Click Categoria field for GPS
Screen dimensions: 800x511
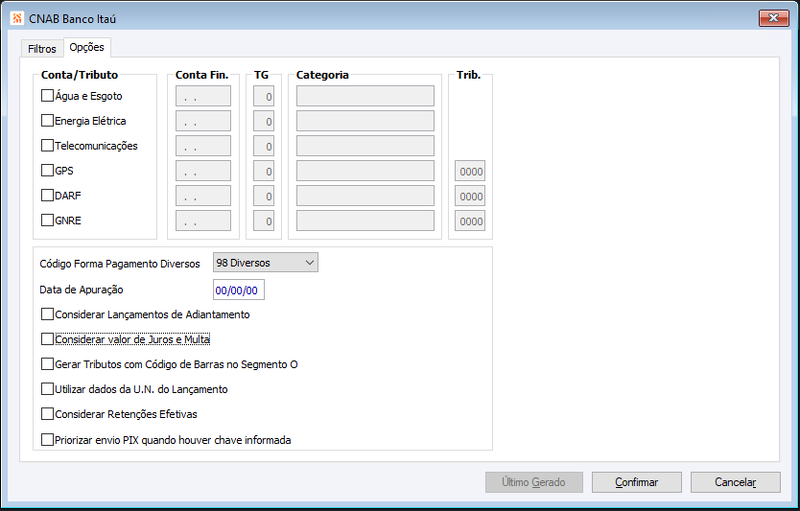365,171
